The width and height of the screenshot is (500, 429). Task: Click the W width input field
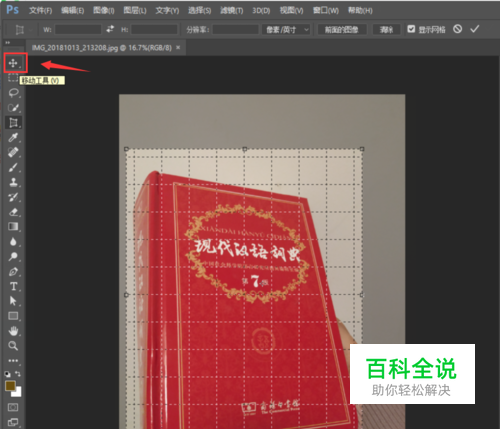pos(78,30)
